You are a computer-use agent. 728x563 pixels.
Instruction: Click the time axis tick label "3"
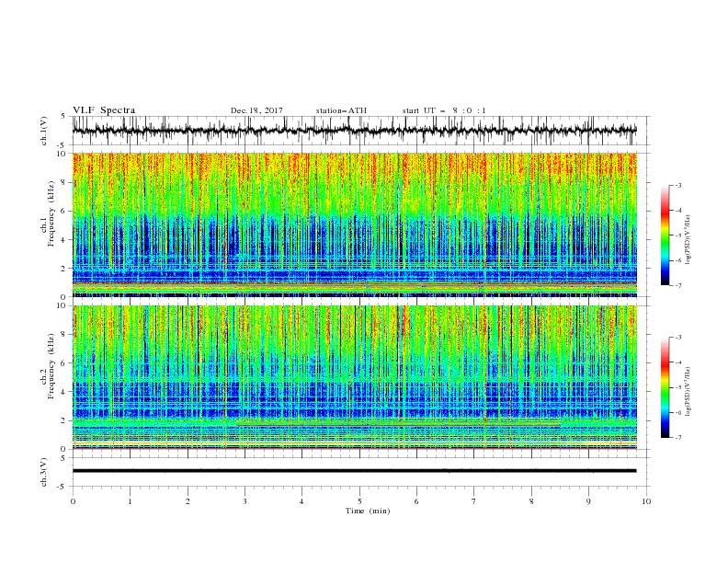245,501
